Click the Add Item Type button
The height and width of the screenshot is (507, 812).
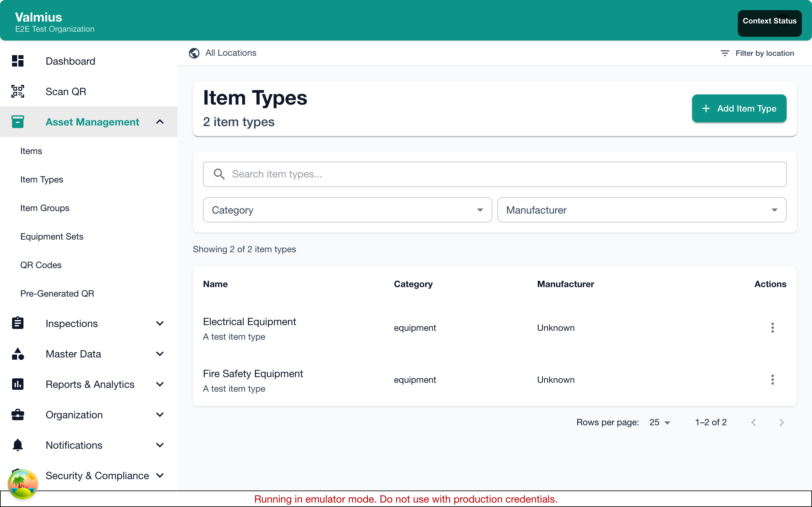[739, 108]
